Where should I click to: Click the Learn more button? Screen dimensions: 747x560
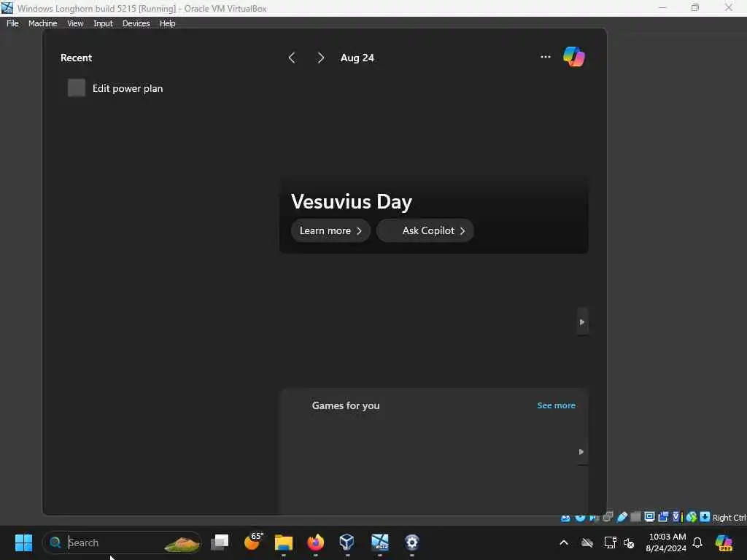(330, 230)
